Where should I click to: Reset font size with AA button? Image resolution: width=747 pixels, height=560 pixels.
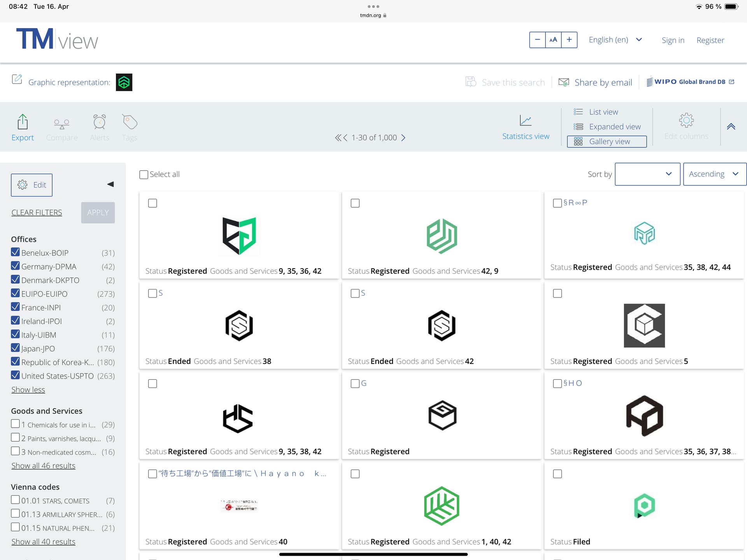pyautogui.click(x=553, y=40)
